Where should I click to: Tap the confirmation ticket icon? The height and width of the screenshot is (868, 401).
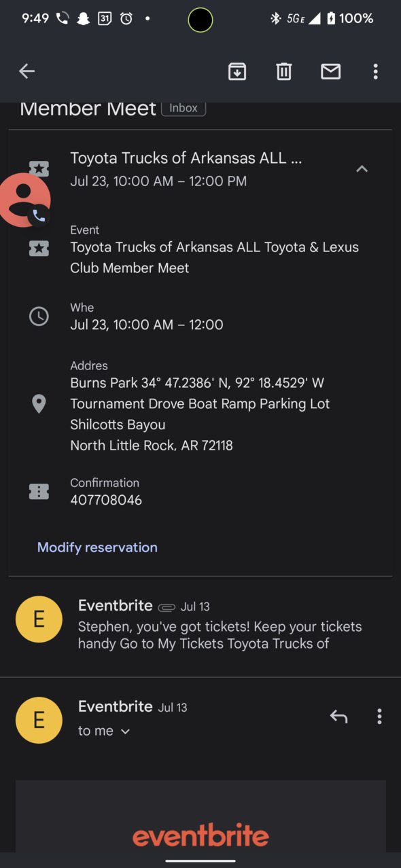[x=39, y=492]
